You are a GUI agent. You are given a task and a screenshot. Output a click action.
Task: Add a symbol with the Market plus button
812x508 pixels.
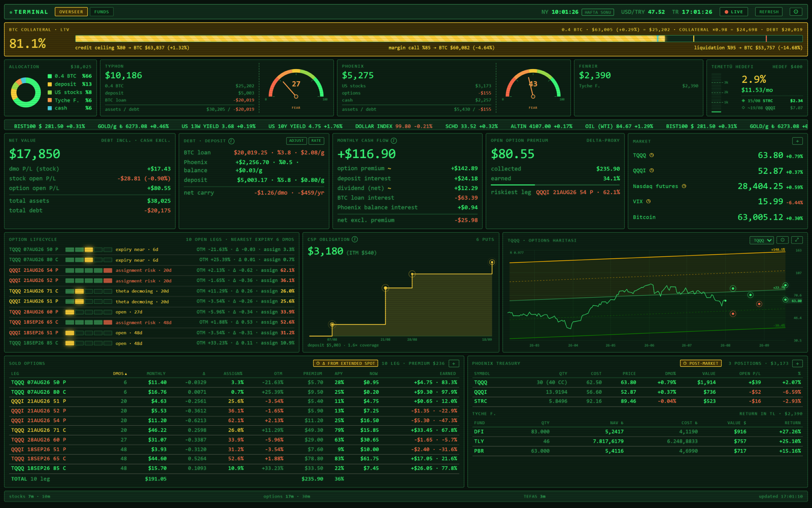797,141
